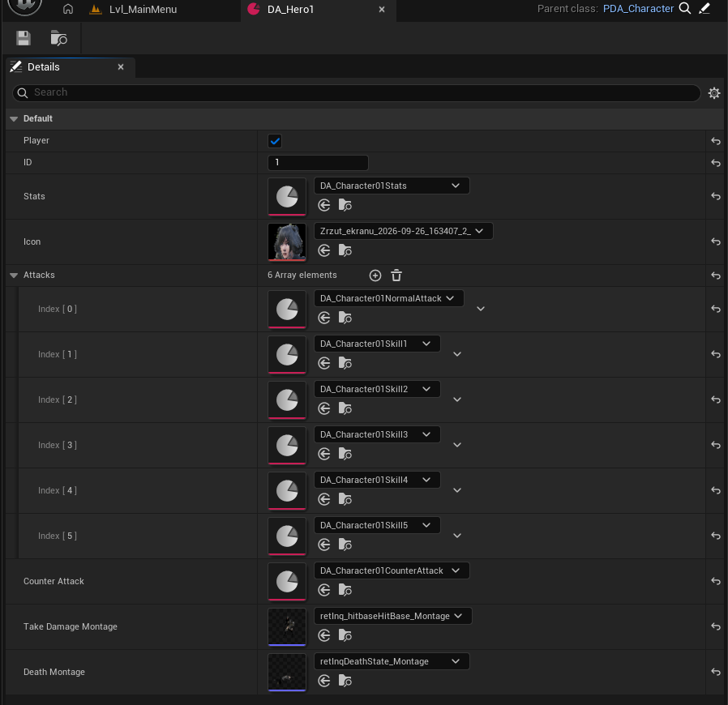The height and width of the screenshot is (705, 728).
Task: Open DA_Character01NormalAttack dropdown
Action: tap(388, 298)
